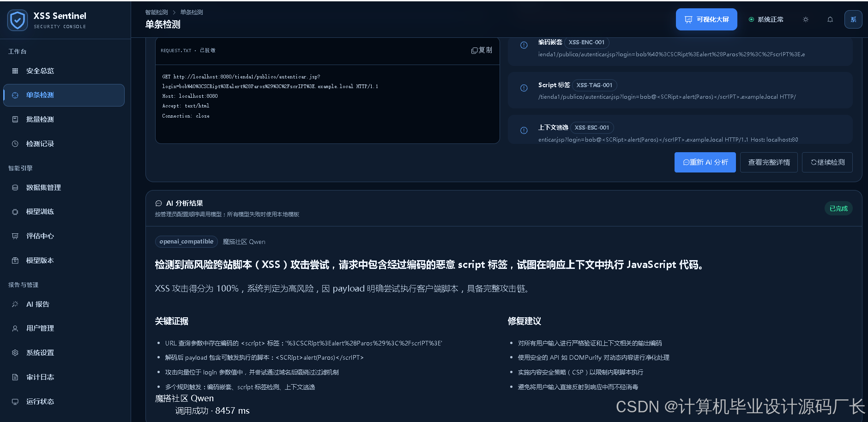Open 批量检测 via its sidebar icon
Screen dimensions: 868x422
(15, 119)
